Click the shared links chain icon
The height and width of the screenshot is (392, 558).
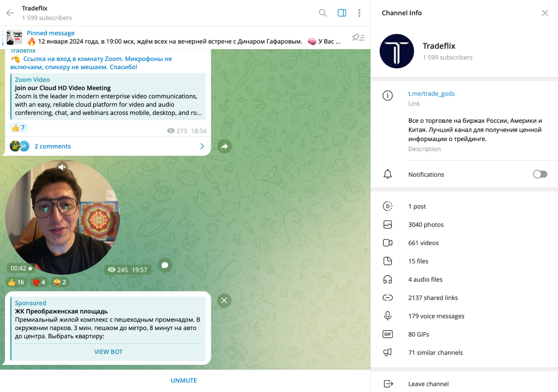click(387, 298)
